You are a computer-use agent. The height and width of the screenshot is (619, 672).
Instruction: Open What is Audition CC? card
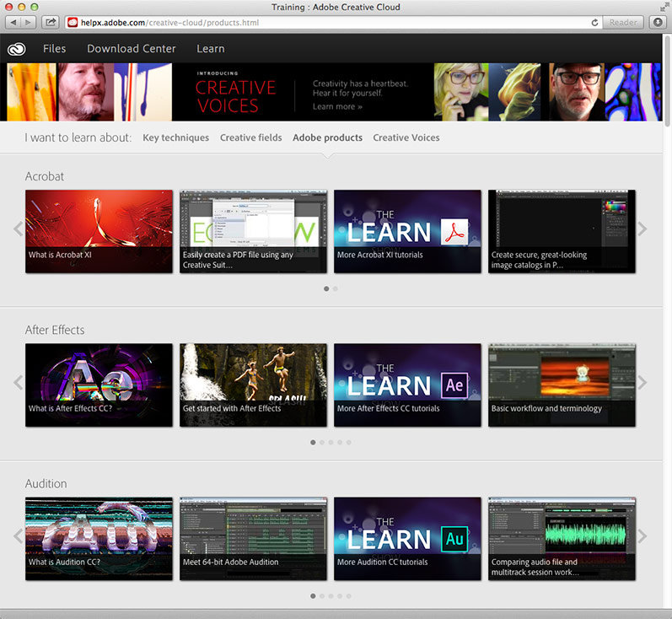(99, 539)
